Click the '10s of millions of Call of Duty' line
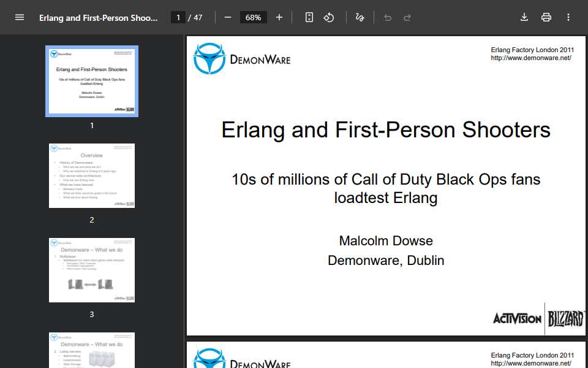The image size is (588, 368). tap(386, 180)
